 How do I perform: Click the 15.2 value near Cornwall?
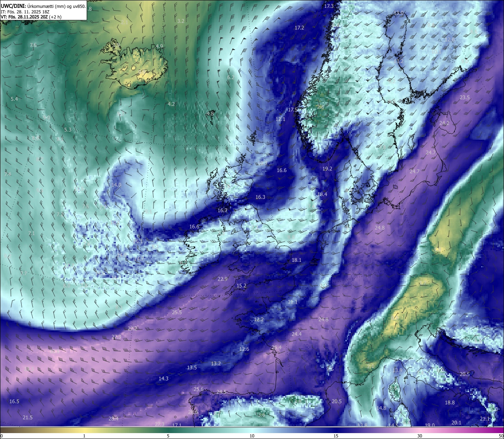(x=241, y=285)
